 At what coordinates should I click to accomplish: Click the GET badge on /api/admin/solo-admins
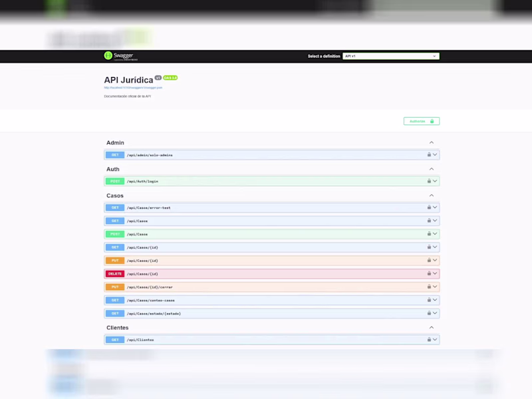click(x=115, y=155)
